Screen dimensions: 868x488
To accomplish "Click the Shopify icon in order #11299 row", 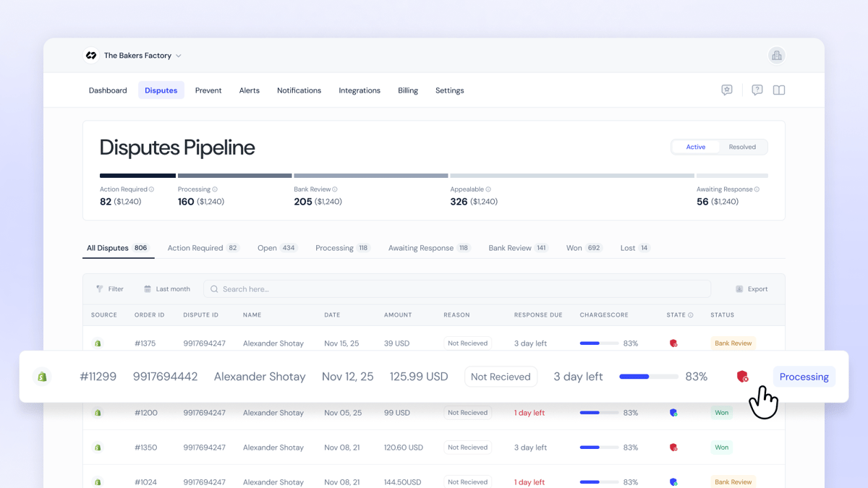I will pos(43,377).
